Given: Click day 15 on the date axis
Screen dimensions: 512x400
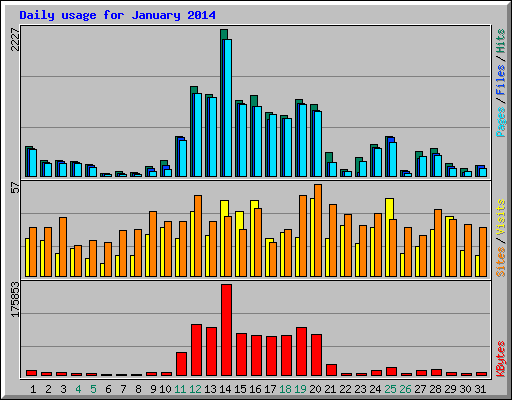Looking at the screenshot, I should 240,389.
